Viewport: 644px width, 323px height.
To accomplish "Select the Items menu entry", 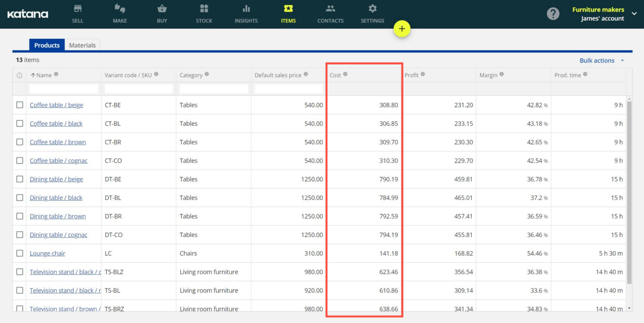I will [288, 13].
